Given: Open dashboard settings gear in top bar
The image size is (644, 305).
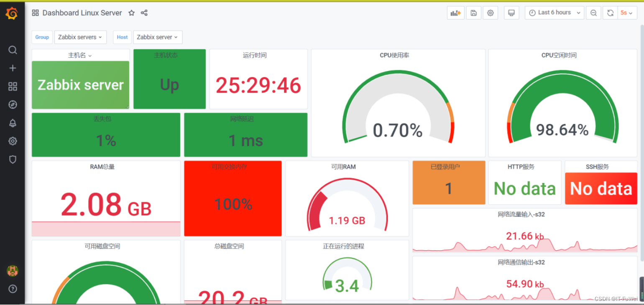Looking at the screenshot, I should [491, 13].
